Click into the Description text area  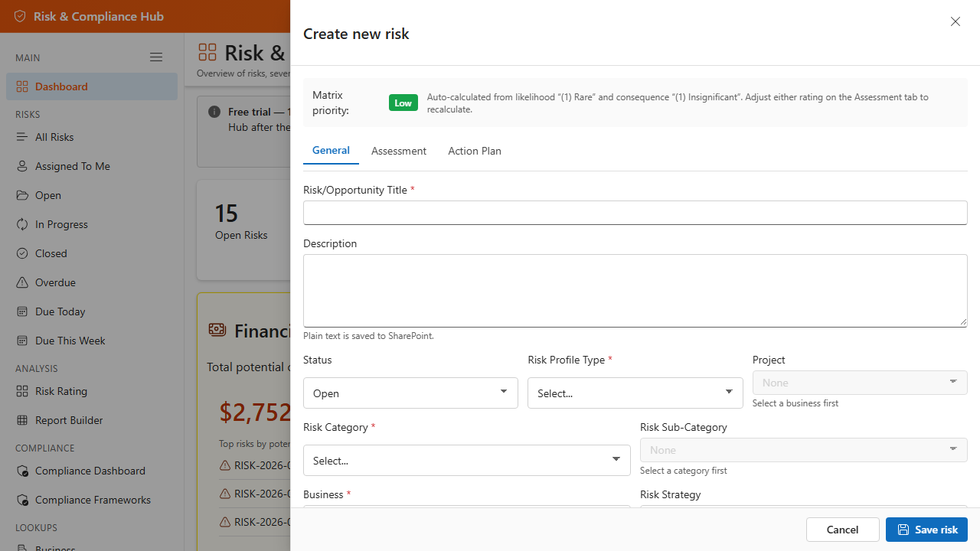(x=635, y=291)
